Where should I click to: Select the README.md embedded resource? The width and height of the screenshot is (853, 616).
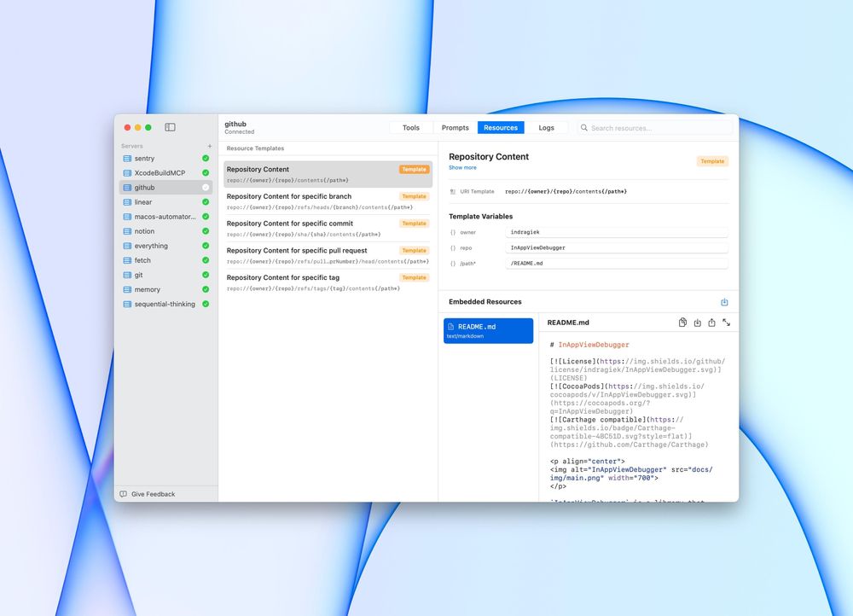click(489, 331)
